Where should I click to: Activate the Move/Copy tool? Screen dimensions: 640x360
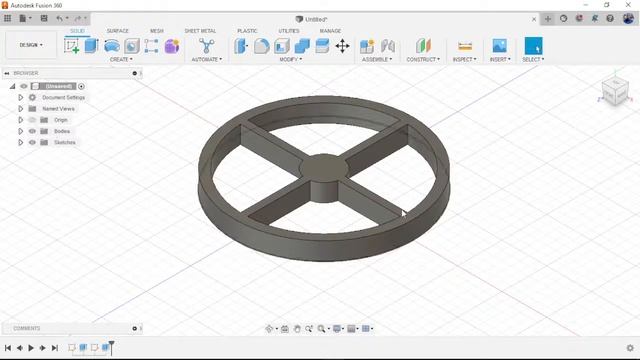point(342,46)
